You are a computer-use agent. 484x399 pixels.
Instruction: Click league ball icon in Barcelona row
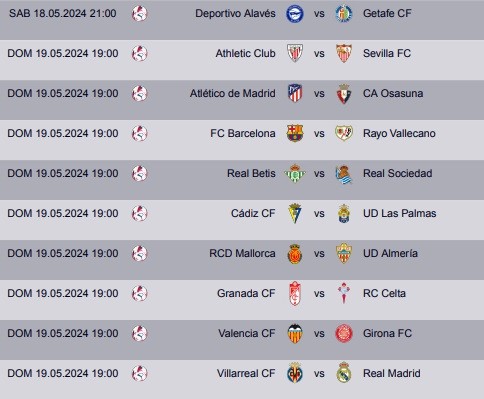(x=140, y=133)
